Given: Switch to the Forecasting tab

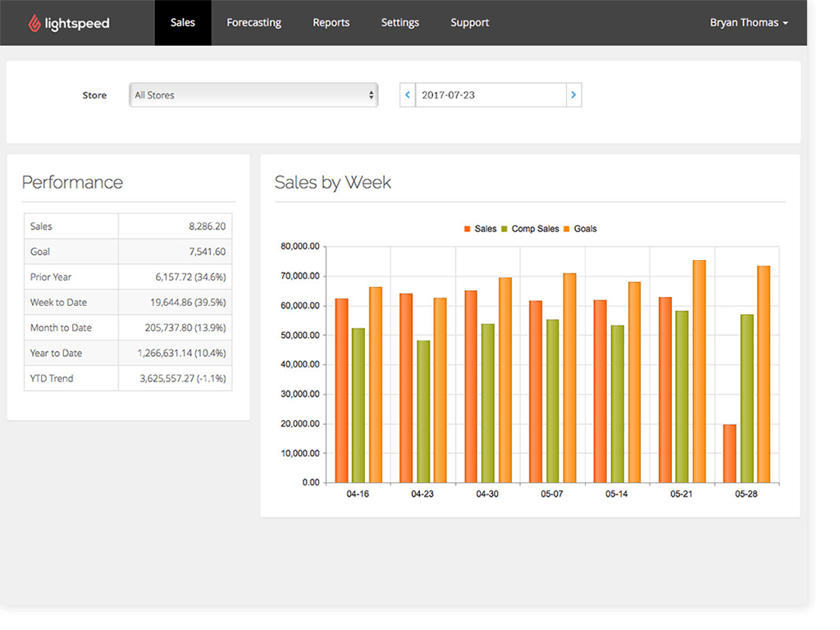Looking at the screenshot, I should point(254,22).
